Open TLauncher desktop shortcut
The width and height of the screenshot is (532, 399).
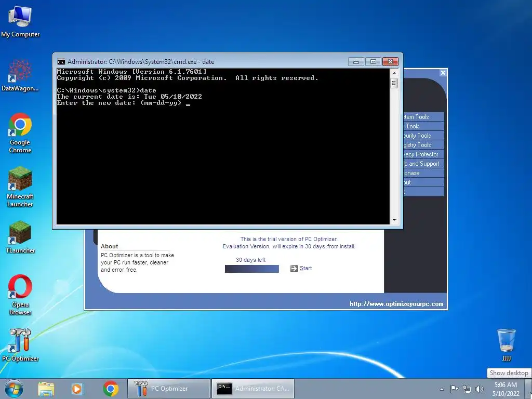(x=20, y=237)
